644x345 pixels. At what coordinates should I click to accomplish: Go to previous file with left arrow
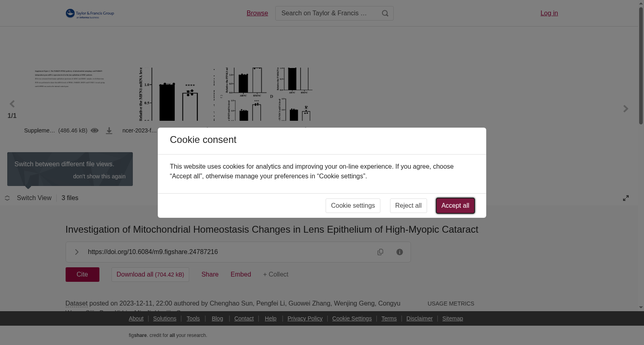12,104
